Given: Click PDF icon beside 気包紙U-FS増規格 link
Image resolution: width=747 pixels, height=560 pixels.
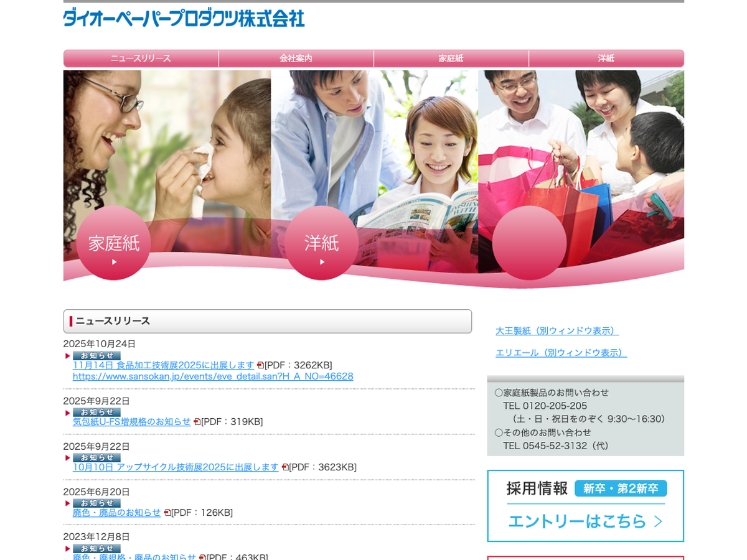Looking at the screenshot, I should [x=197, y=422].
